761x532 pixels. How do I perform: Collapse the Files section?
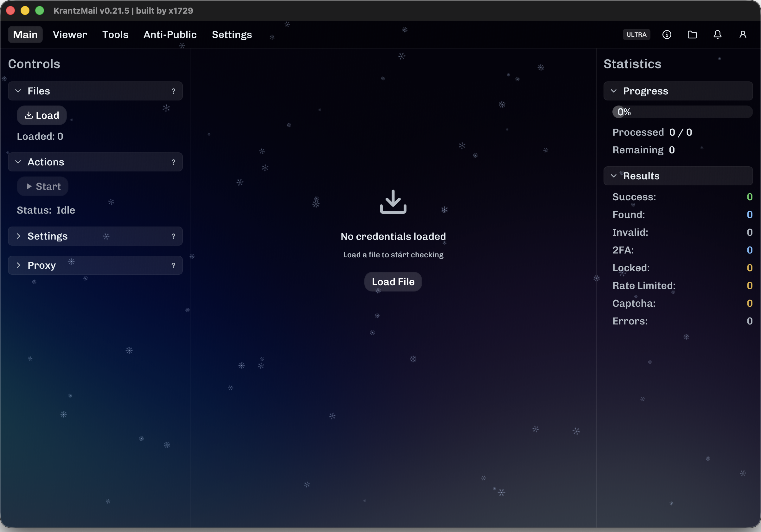click(x=18, y=91)
